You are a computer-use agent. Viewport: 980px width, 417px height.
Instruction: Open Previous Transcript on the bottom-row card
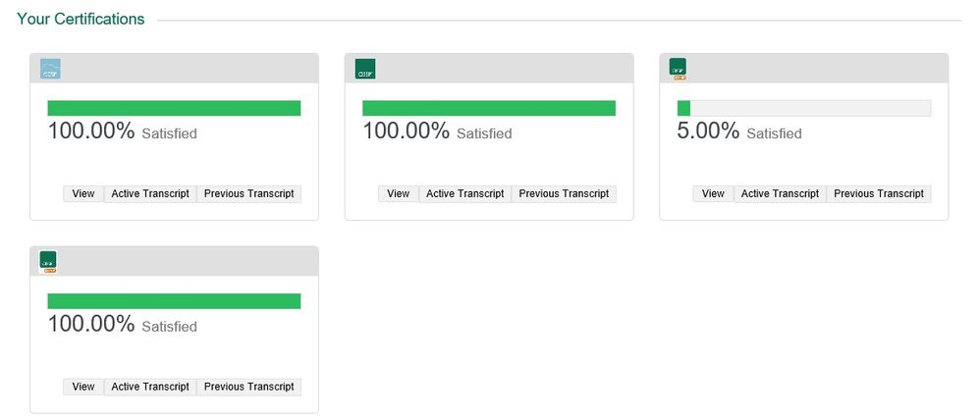tap(249, 387)
